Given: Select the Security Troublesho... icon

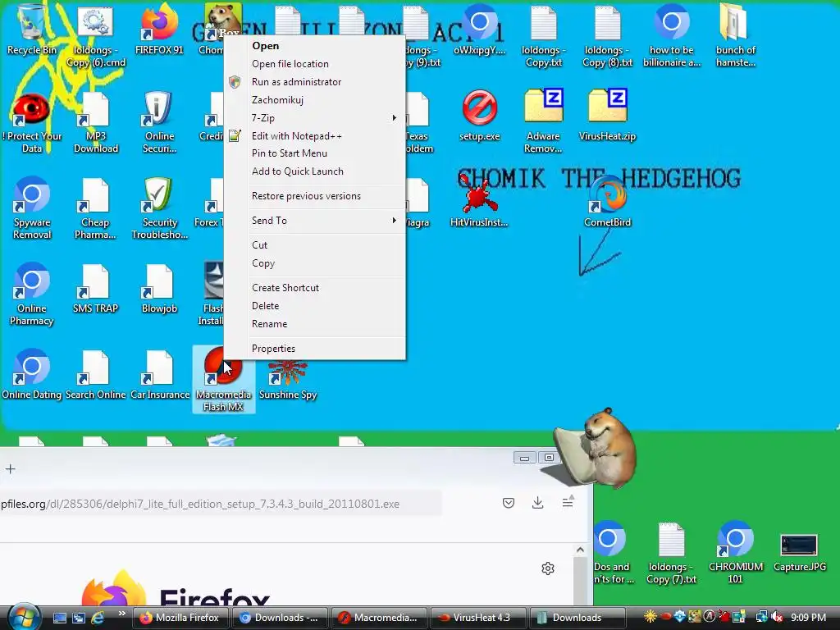Looking at the screenshot, I should [x=159, y=208].
